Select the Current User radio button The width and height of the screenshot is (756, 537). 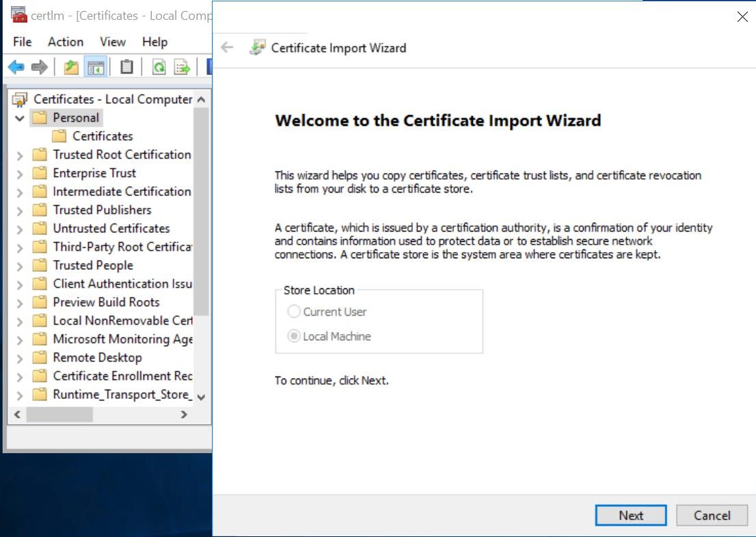click(x=294, y=312)
